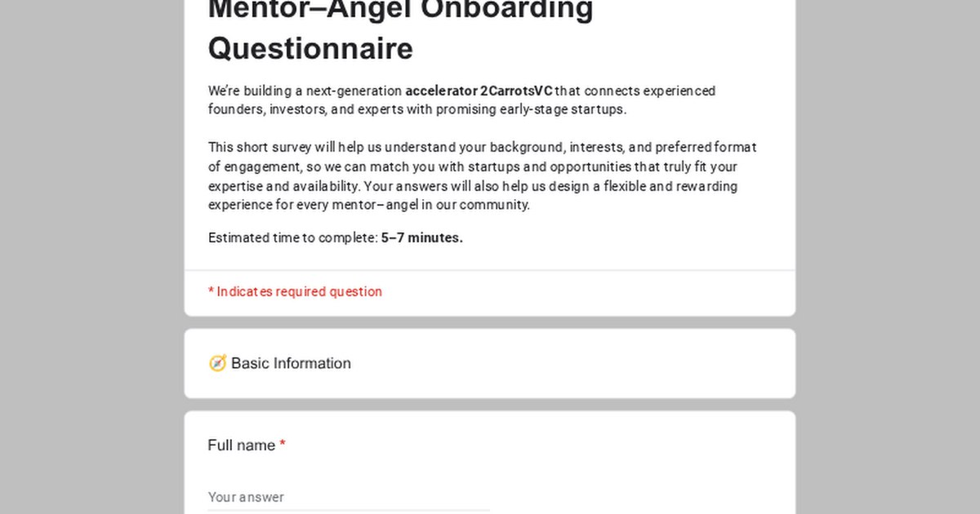Click the leading asterisk of the required notice
Screen dimensions: 980x514
(x=211, y=291)
